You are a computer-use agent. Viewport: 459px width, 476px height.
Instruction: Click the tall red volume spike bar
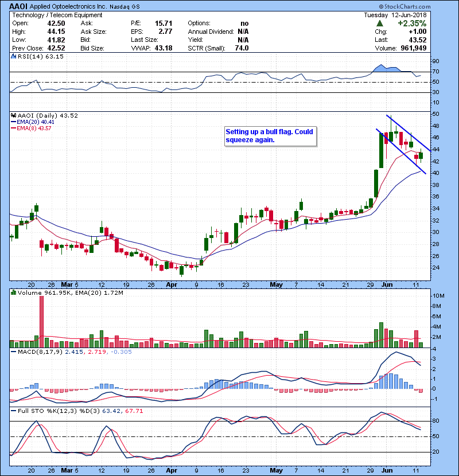click(x=42, y=322)
